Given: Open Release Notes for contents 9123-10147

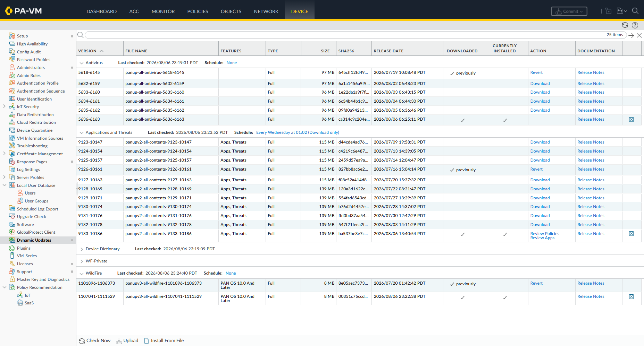Looking at the screenshot, I should click(591, 142).
